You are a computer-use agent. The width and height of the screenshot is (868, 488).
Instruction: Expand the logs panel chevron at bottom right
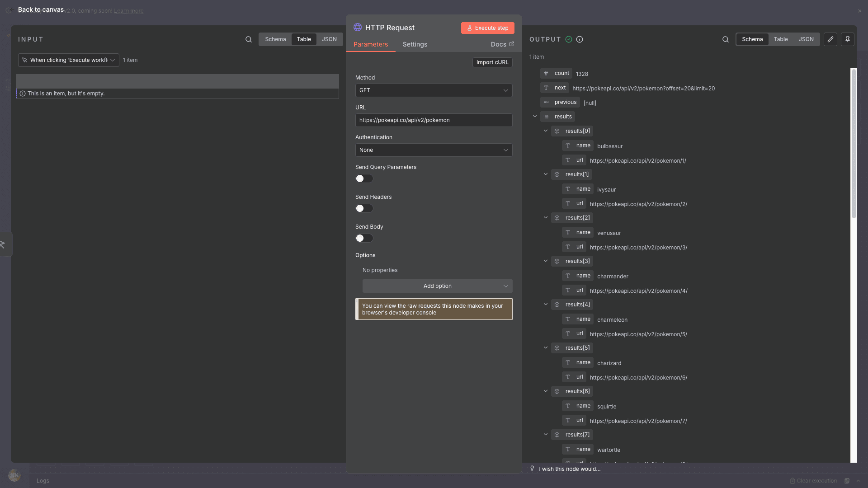(859, 481)
